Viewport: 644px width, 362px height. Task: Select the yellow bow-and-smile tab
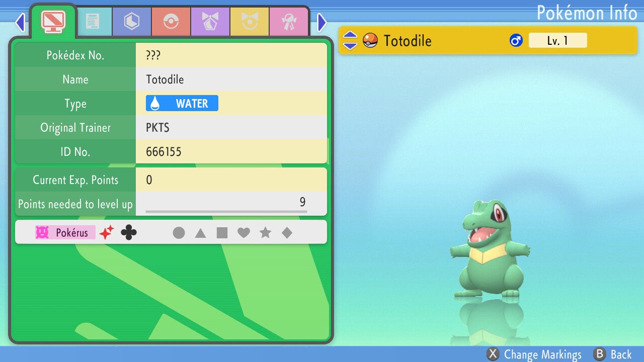(250, 22)
